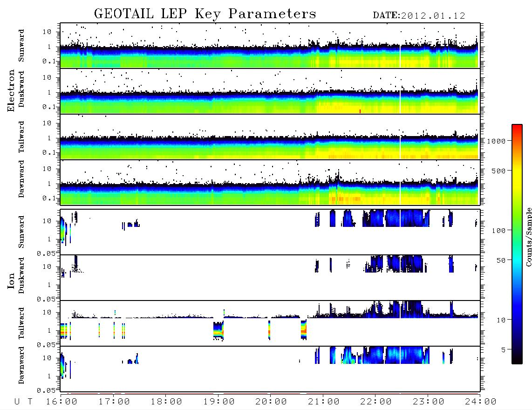Click the 17:00 time axis label

coord(114,402)
